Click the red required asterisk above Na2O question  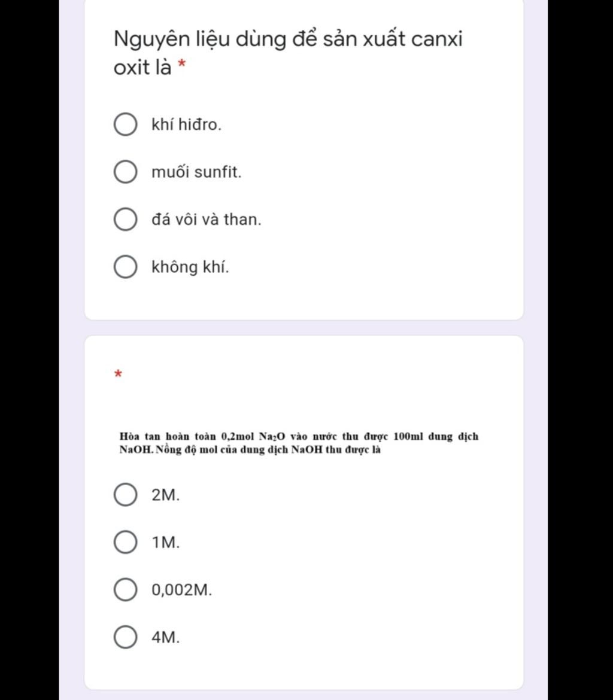coord(119,374)
